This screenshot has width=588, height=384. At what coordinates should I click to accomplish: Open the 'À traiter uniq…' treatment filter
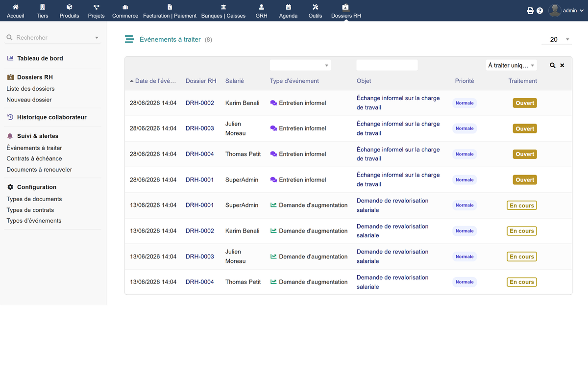(x=511, y=65)
